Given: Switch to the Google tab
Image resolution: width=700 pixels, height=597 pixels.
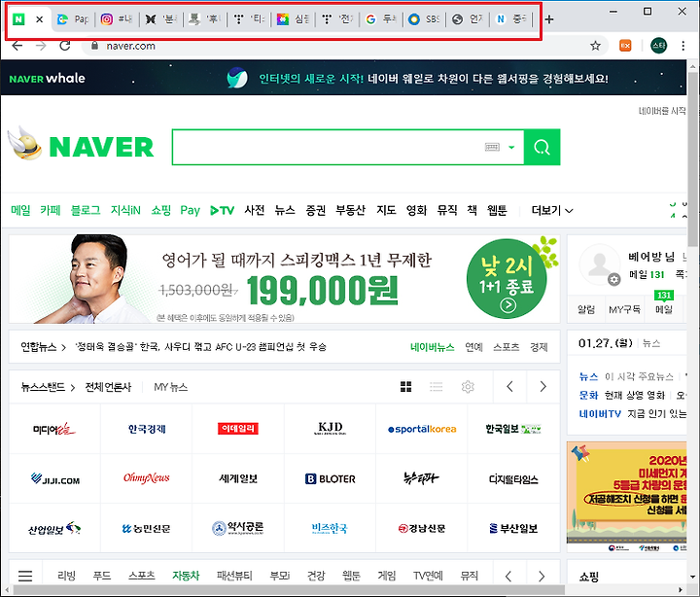Looking at the screenshot, I should pyautogui.click(x=381, y=19).
